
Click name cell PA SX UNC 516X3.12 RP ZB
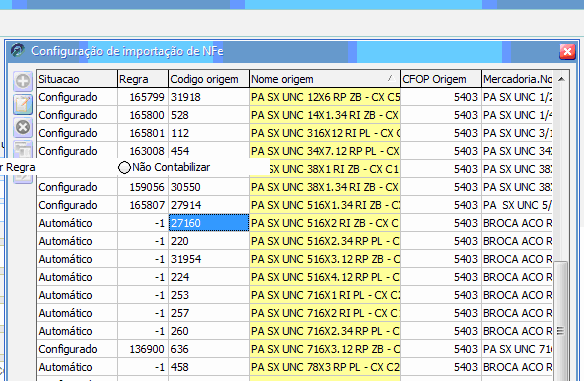tap(325, 259)
